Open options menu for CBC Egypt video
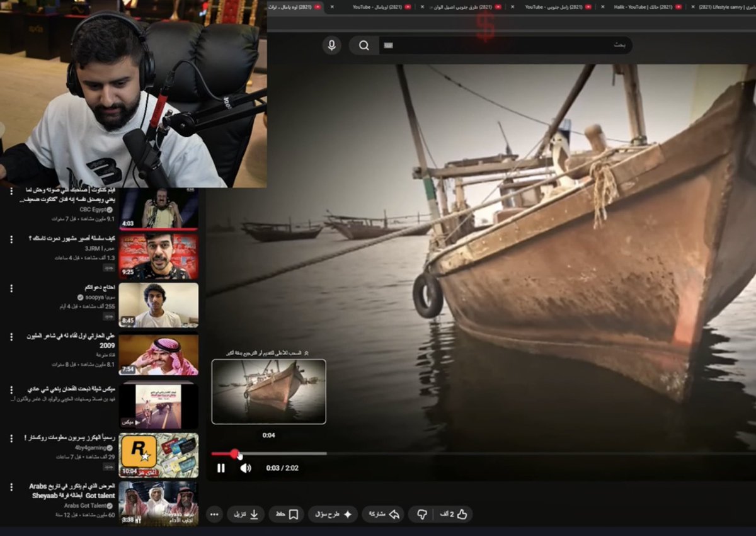 point(11,191)
